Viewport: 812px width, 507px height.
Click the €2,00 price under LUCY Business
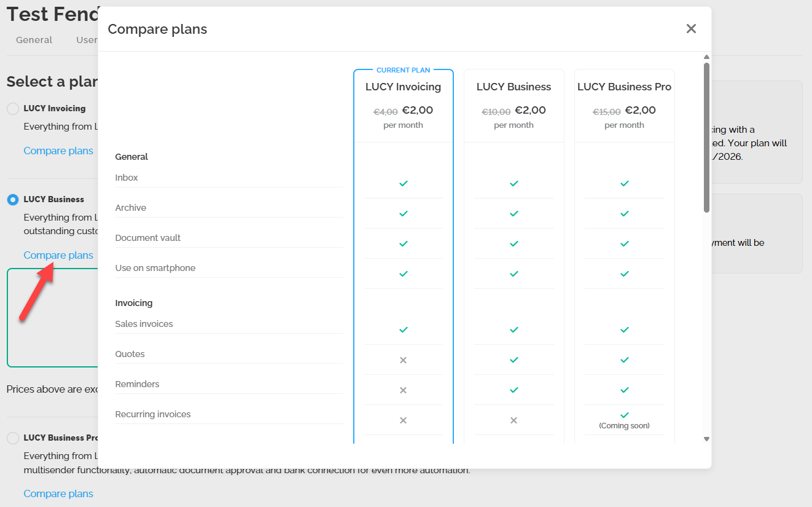530,111
